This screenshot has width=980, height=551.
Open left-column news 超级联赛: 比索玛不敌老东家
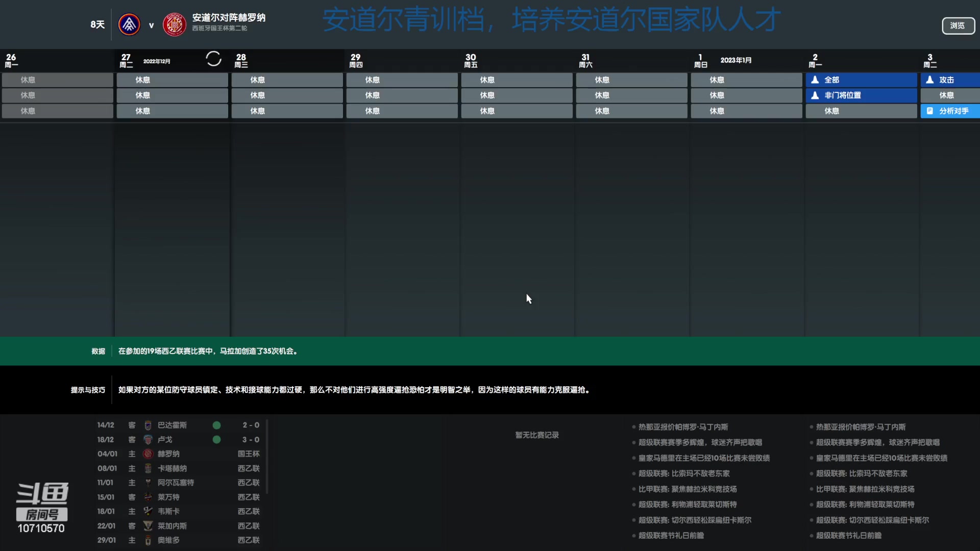point(684,473)
